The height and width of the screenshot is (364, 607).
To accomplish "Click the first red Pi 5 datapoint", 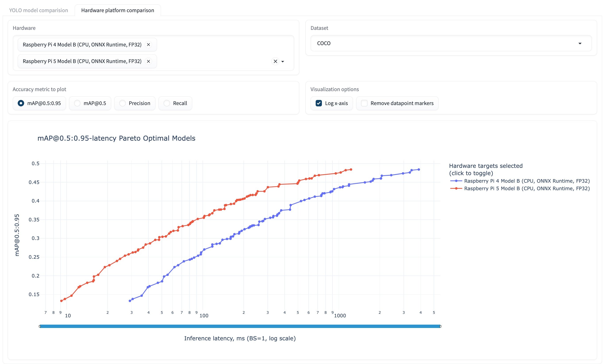I will tap(61, 301).
